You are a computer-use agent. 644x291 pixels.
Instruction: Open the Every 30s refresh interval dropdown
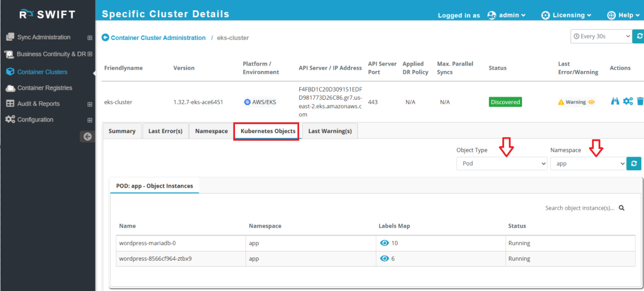[601, 36]
